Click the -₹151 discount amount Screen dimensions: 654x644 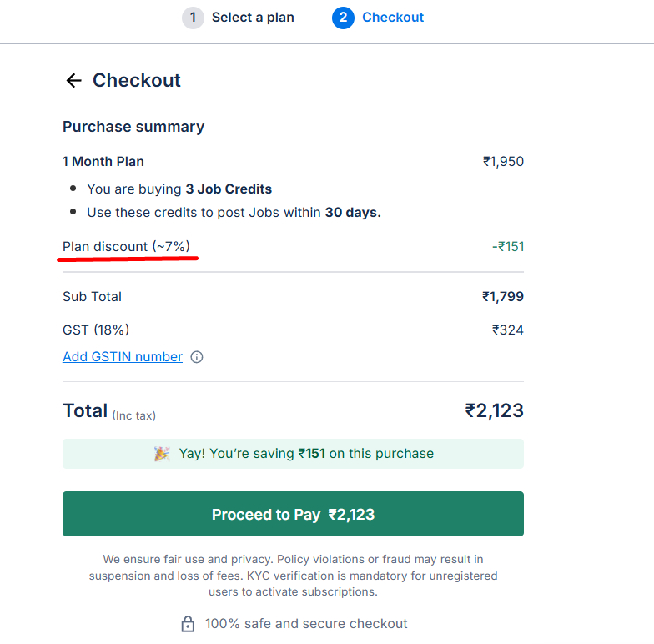(x=508, y=247)
